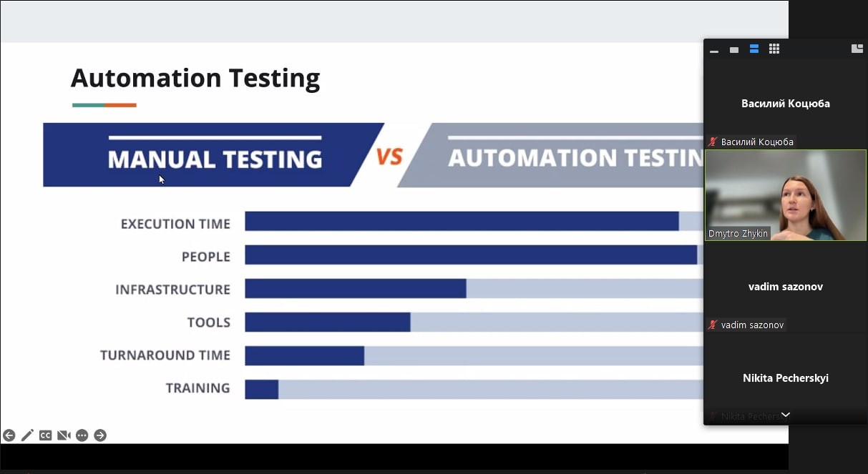
Task: Hide video thumbnails with minimize bar
Action: click(713, 50)
